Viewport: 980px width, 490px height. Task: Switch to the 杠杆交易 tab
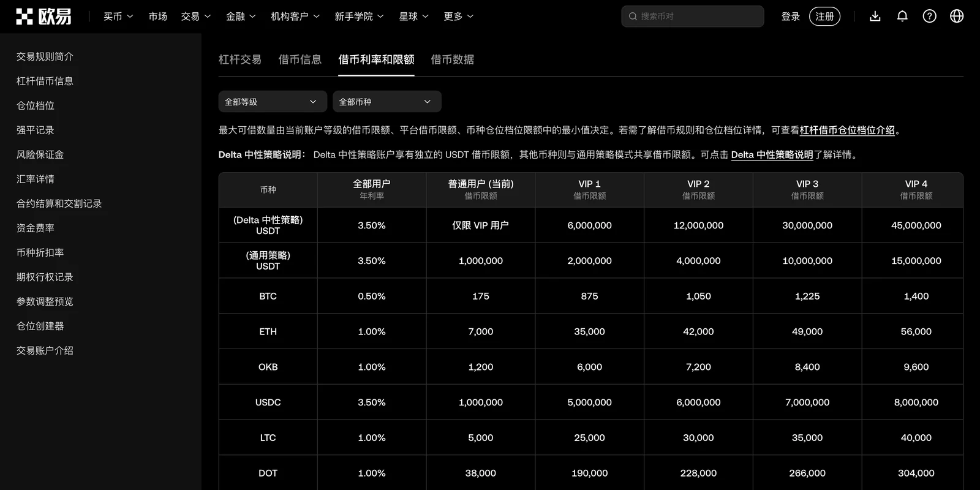click(240, 59)
